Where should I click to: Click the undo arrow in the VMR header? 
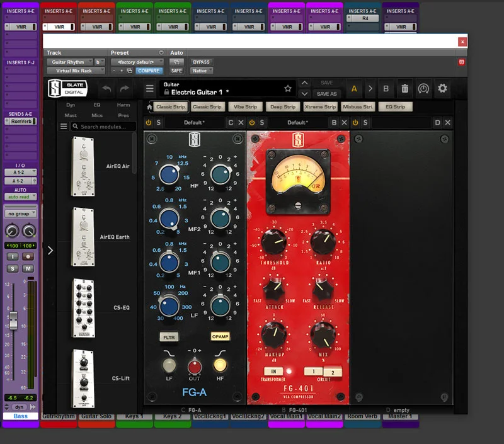click(106, 88)
